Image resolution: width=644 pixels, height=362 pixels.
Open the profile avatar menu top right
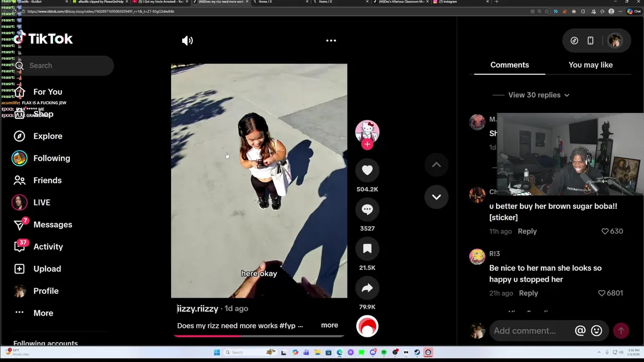[x=615, y=41]
